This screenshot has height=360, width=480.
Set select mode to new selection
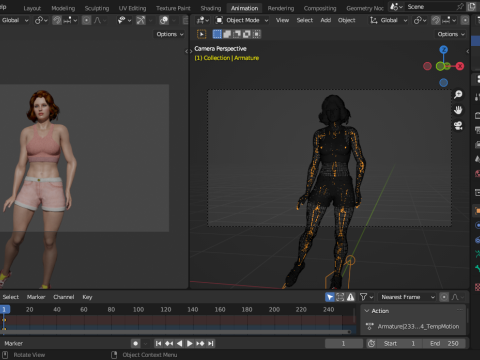pos(217,34)
